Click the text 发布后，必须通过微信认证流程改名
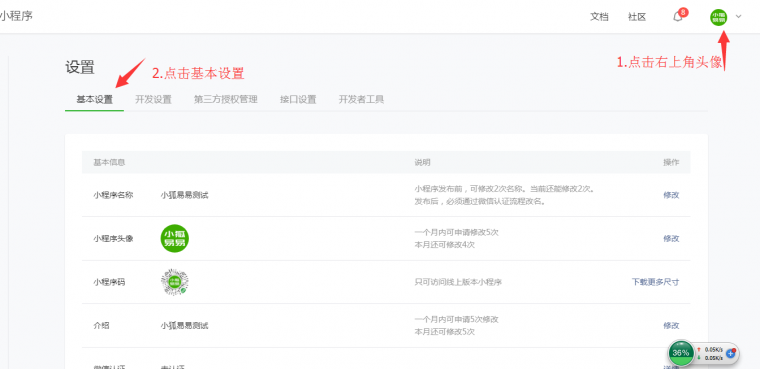The width and height of the screenshot is (760, 369). (x=480, y=201)
